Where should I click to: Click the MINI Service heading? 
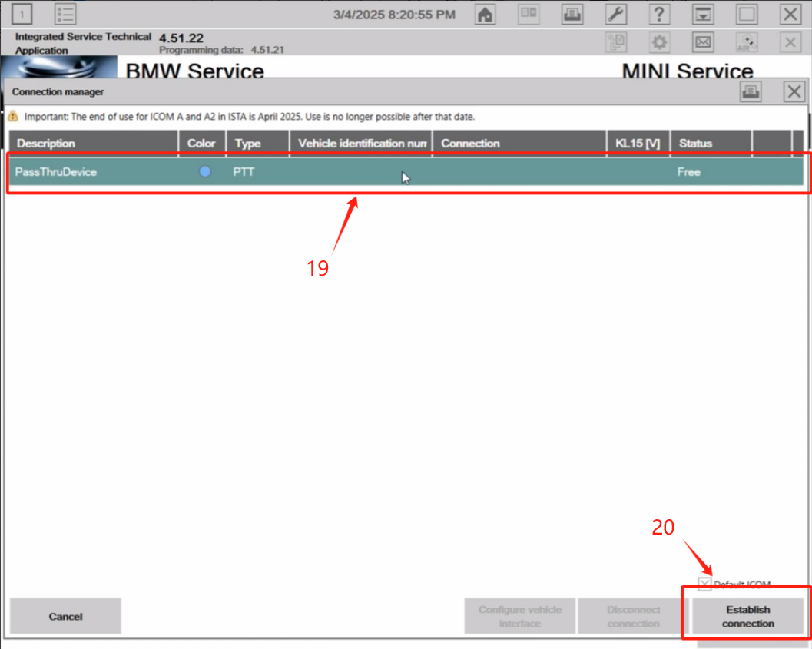[x=688, y=71]
